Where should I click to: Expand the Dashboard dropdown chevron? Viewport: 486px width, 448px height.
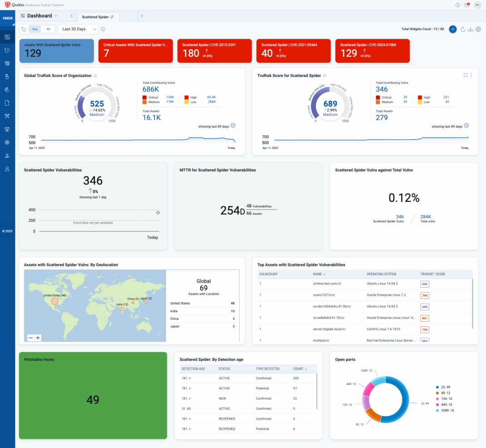click(x=56, y=16)
